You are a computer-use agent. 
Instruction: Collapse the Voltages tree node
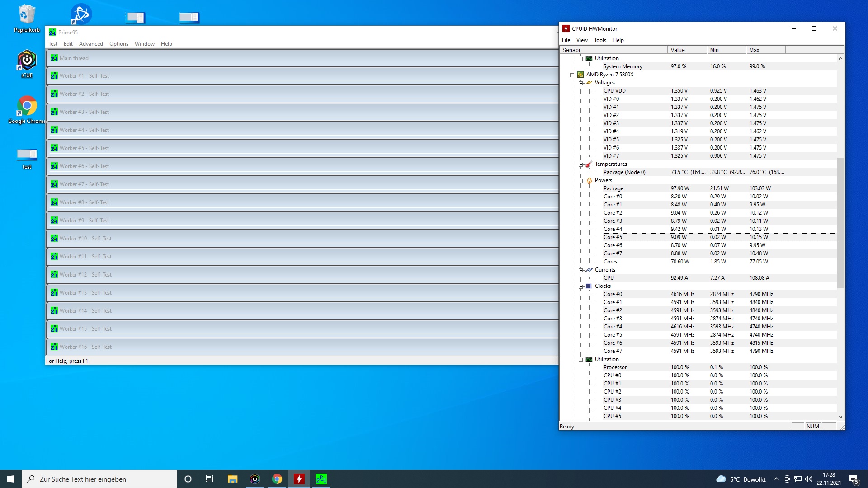(580, 83)
